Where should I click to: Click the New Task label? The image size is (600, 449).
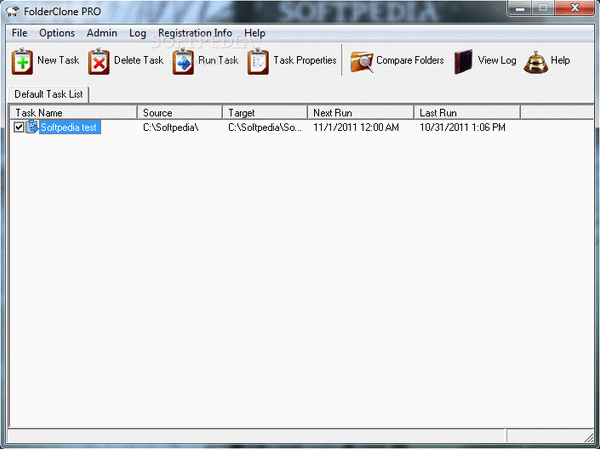tap(58, 60)
